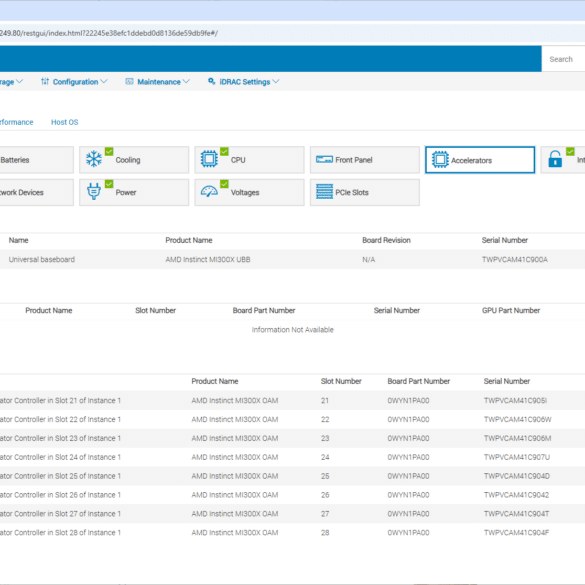Click the Configuration sliders icon
This screenshot has height=585, width=585.
[45, 81]
